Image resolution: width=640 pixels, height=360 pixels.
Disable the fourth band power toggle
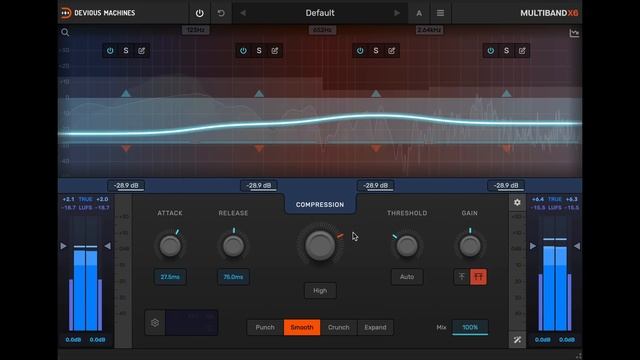tap(491, 51)
